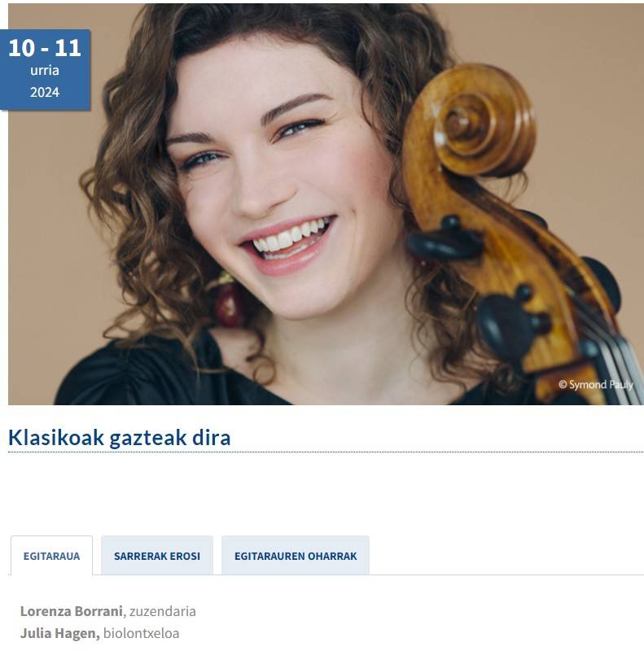This screenshot has height=651, width=644.
Task: Open the EGITARAUA tab
Action: tap(51, 556)
